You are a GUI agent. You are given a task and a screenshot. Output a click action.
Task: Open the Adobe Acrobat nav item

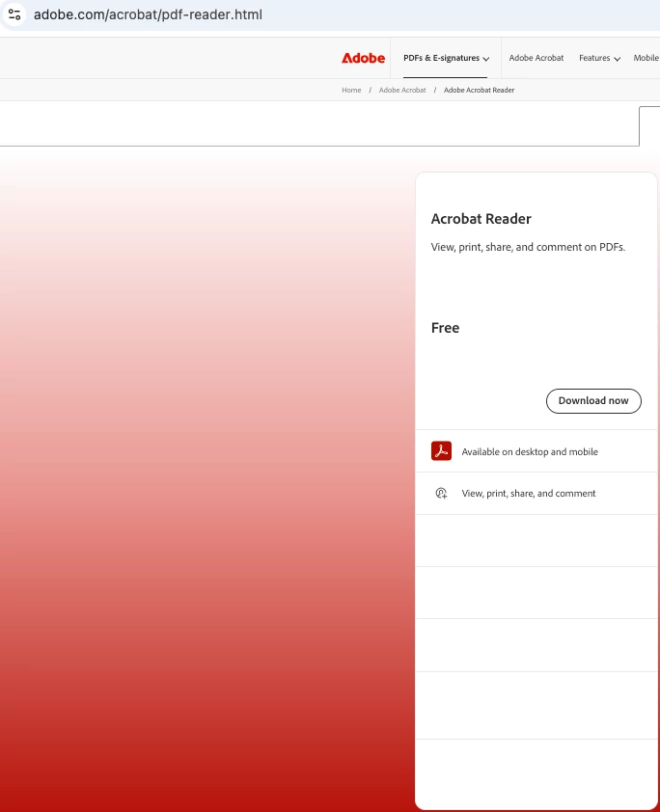[x=536, y=58]
